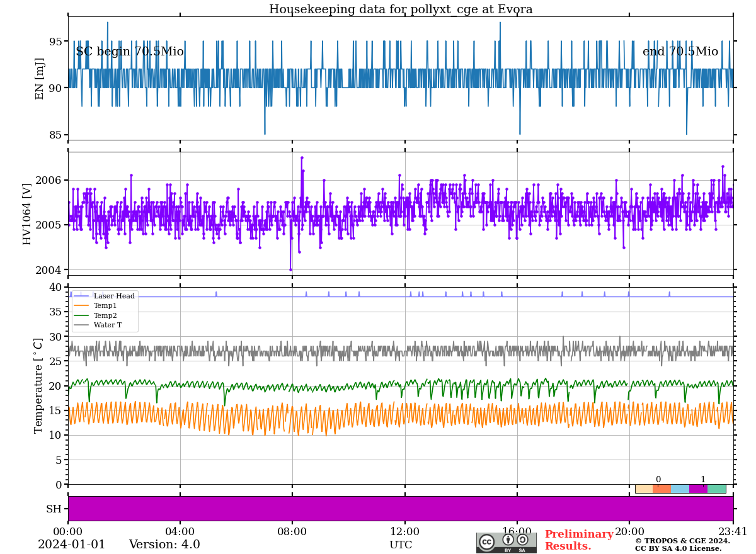This screenshot has width=756, height=554.
Task: Click the colorbar label '1'
Action: click(x=703, y=479)
